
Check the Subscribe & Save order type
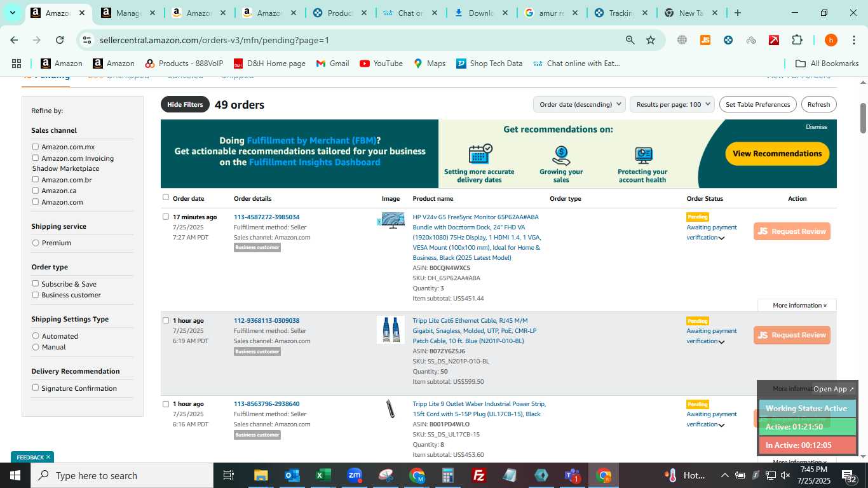(36, 283)
